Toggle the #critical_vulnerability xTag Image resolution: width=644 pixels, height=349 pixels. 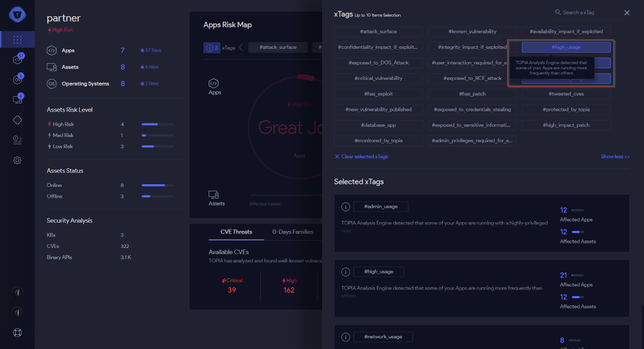[378, 78]
